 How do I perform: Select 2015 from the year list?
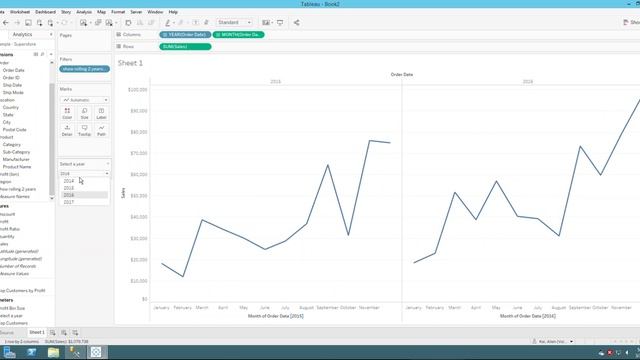coord(84,188)
